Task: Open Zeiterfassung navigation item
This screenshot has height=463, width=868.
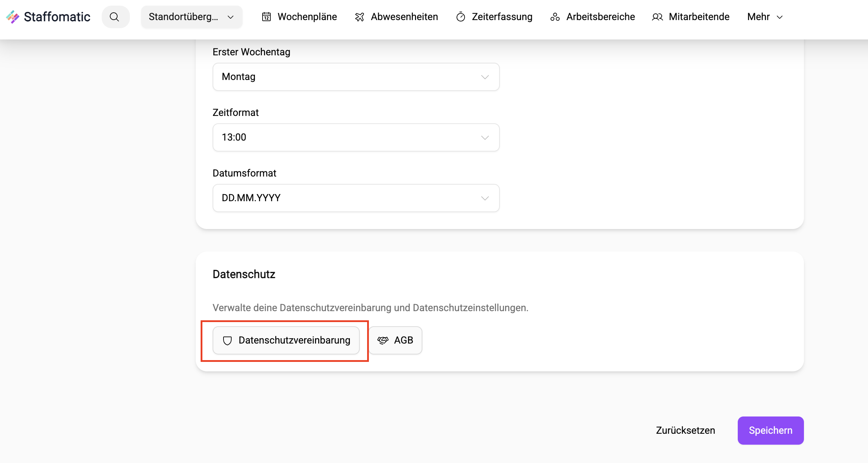Action: pos(502,17)
